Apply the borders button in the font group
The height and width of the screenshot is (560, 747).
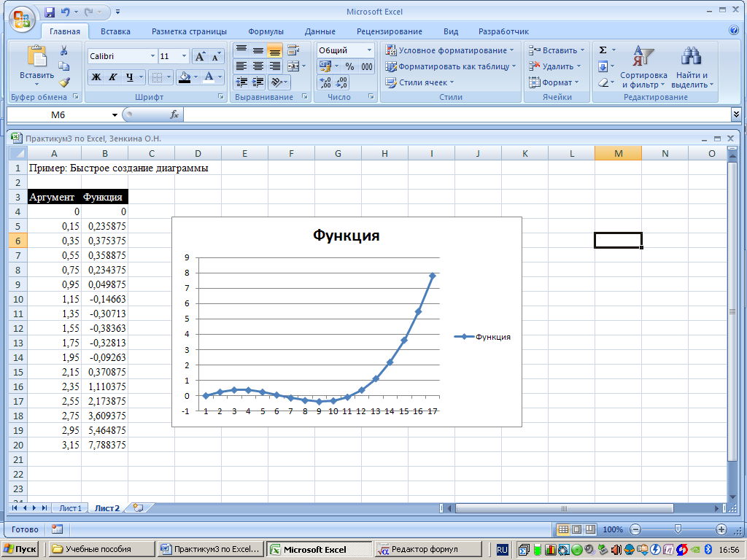coord(157,77)
